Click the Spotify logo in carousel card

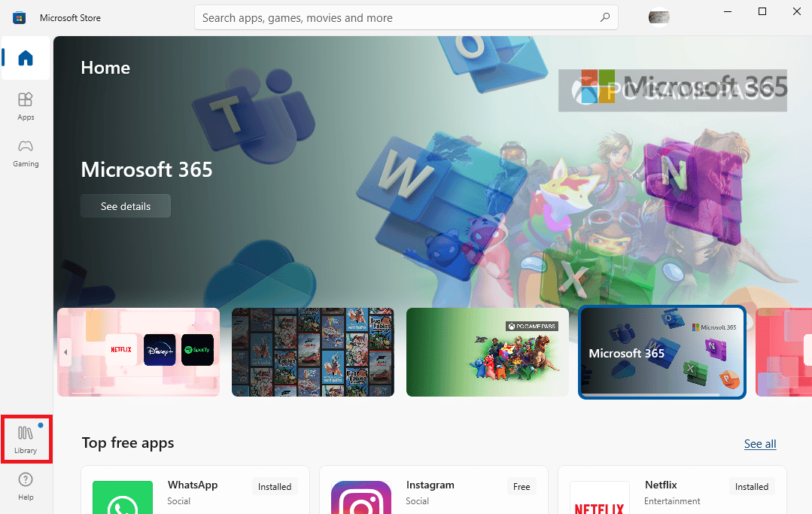[197, 349]
